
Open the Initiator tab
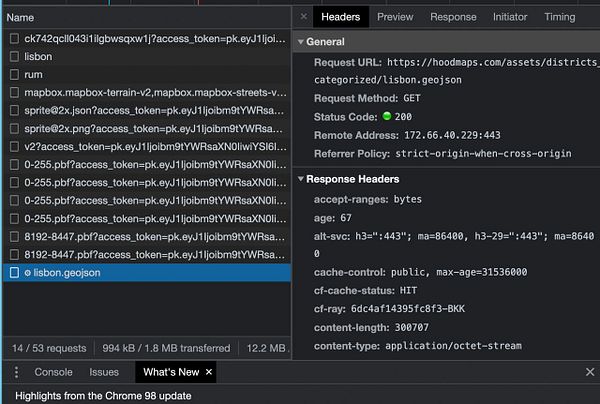coord(510,17)
